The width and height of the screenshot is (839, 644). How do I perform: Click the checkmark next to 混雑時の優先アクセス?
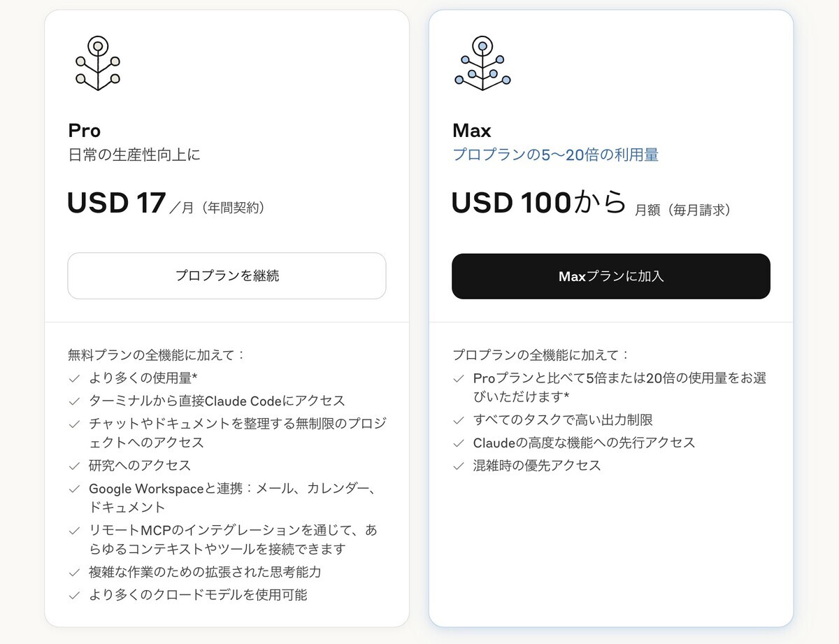click(461, 466)
